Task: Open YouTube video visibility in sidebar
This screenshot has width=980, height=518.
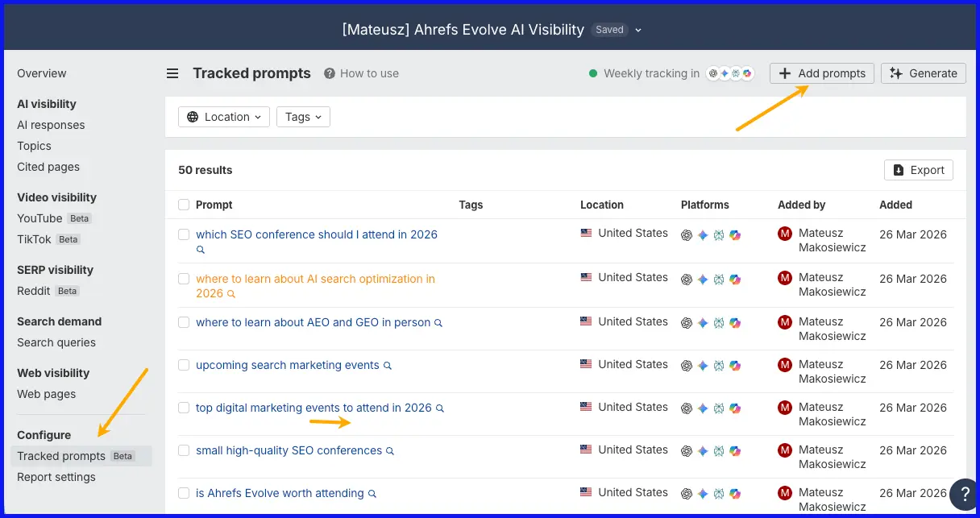Action: pos(39,218)
